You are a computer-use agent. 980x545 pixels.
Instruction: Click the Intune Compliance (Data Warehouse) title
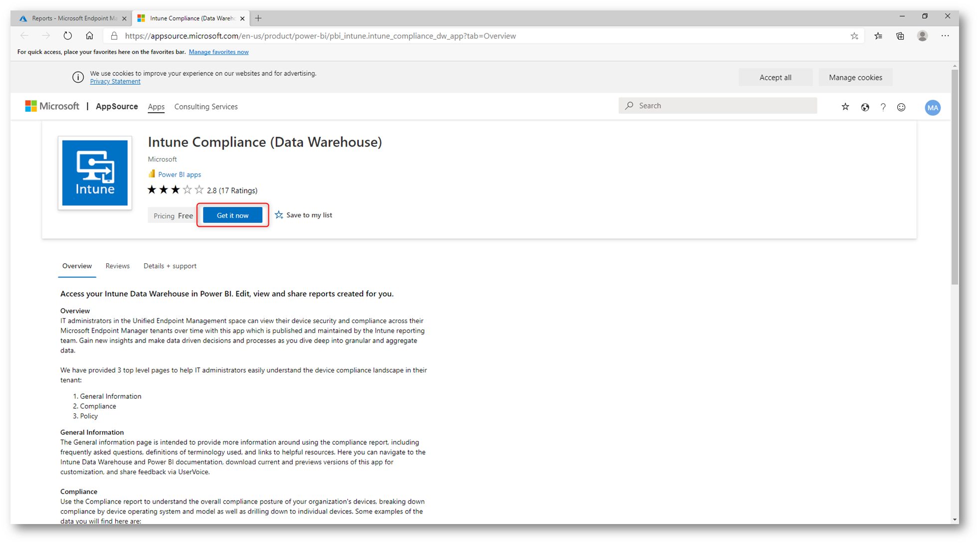[265, 142]
